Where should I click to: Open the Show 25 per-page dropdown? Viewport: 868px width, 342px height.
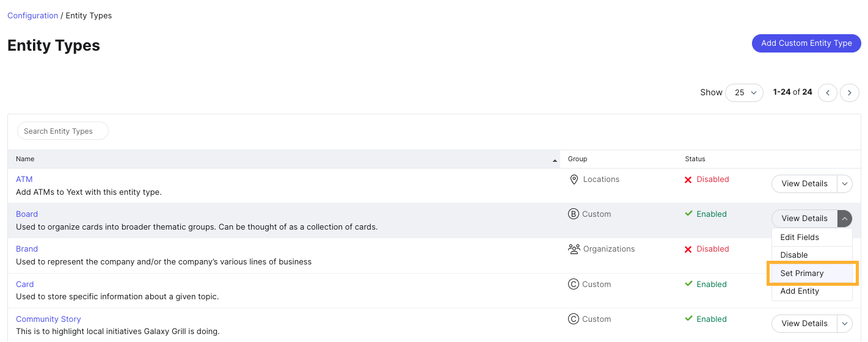(x=745, y=93)
